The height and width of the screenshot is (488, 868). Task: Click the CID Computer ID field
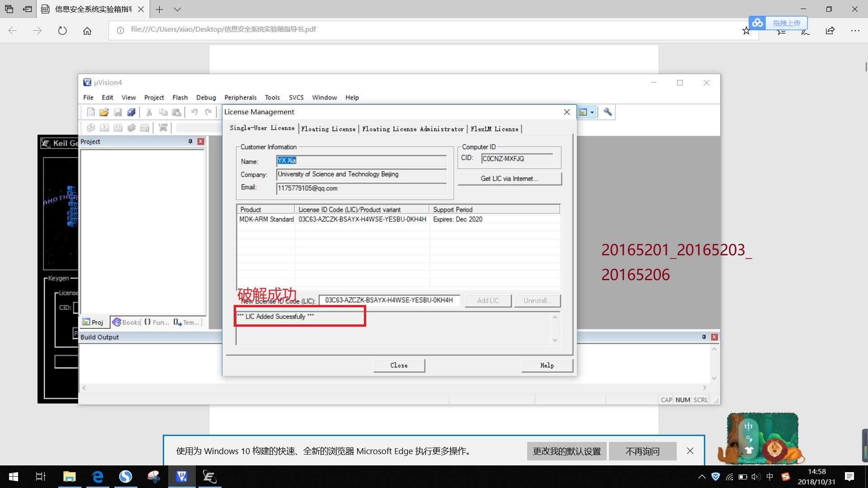pos(517,159)
